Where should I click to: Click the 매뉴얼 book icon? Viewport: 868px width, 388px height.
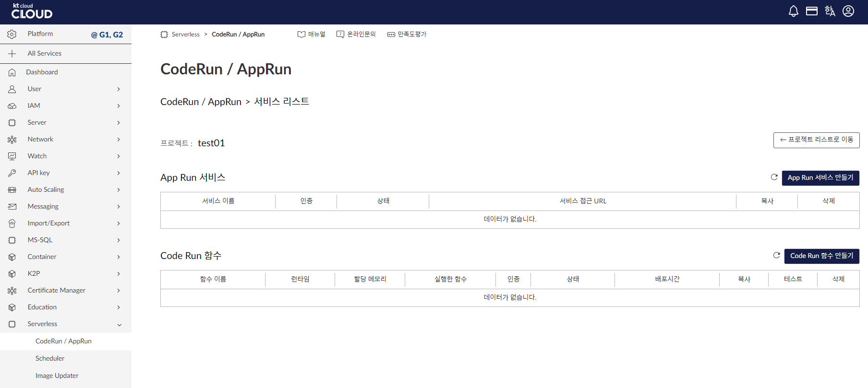[x=301, y=35]
